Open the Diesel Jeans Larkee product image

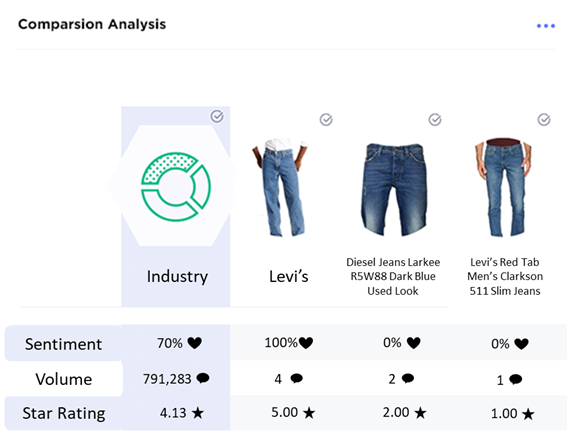[x=394, y=189]
